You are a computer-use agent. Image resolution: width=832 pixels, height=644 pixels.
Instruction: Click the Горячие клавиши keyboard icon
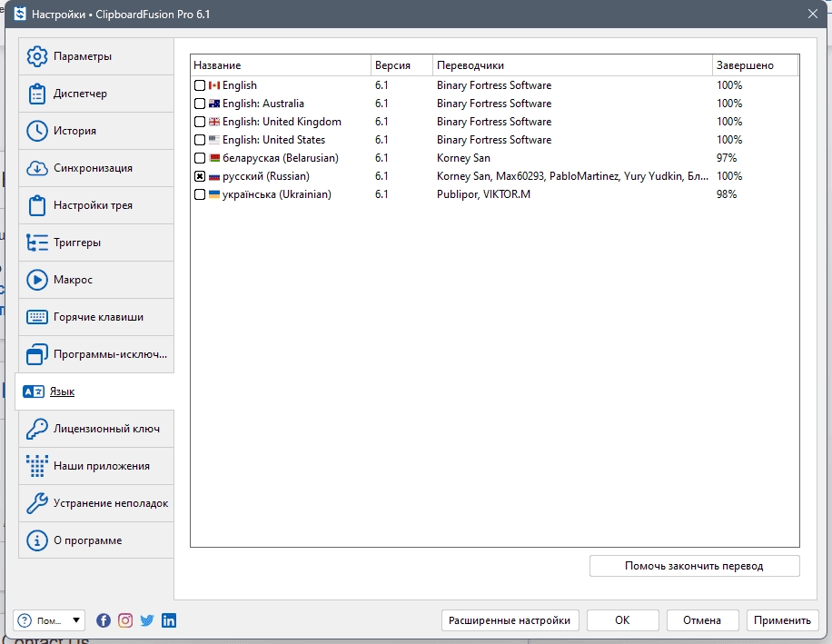36,317
